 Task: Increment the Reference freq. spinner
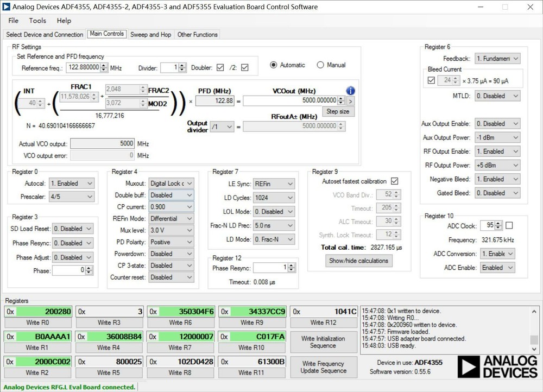[x=104, y=65]
